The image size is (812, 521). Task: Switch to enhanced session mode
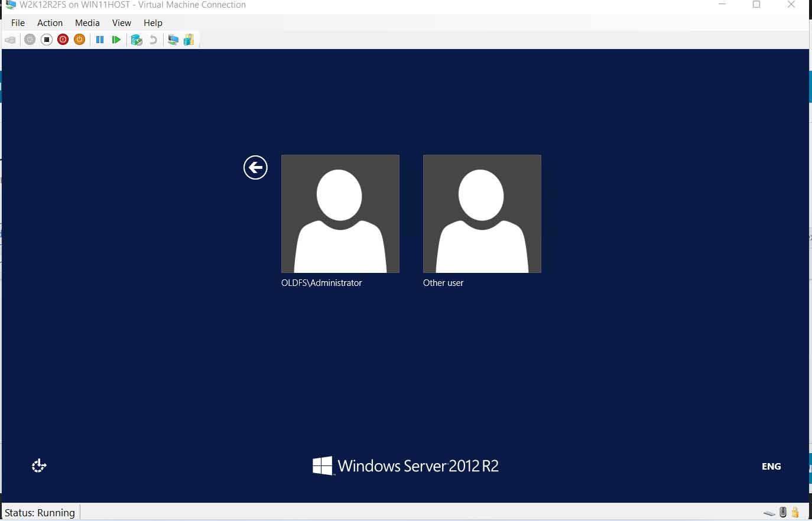(173, 40)
